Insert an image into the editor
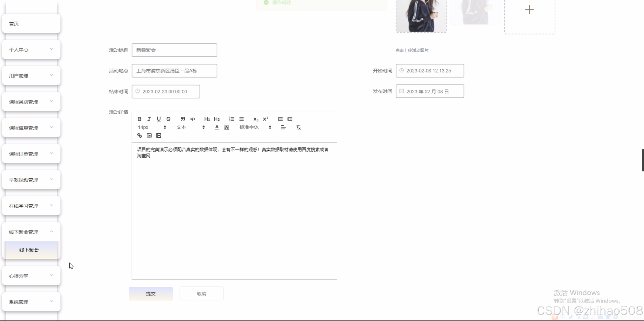 click(149, 135)
